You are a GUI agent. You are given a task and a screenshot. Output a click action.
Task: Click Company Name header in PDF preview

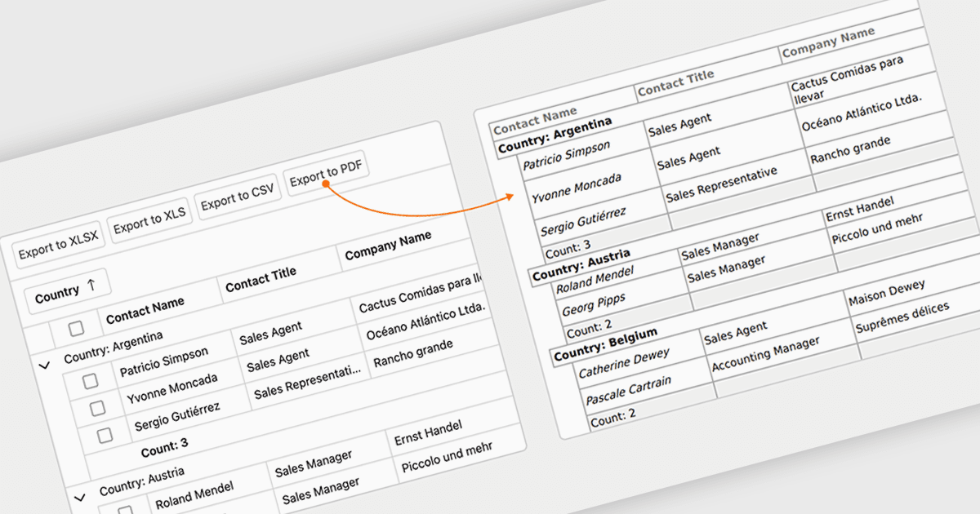tap(828, 42)
